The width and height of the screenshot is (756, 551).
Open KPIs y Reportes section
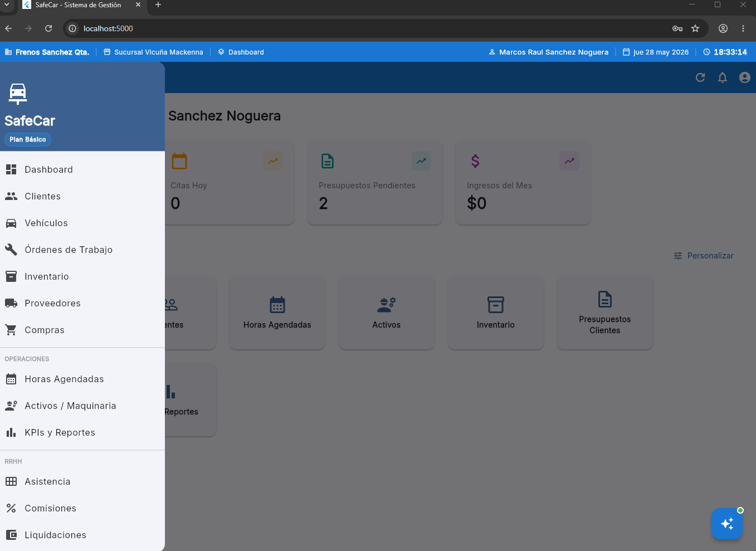82,432
